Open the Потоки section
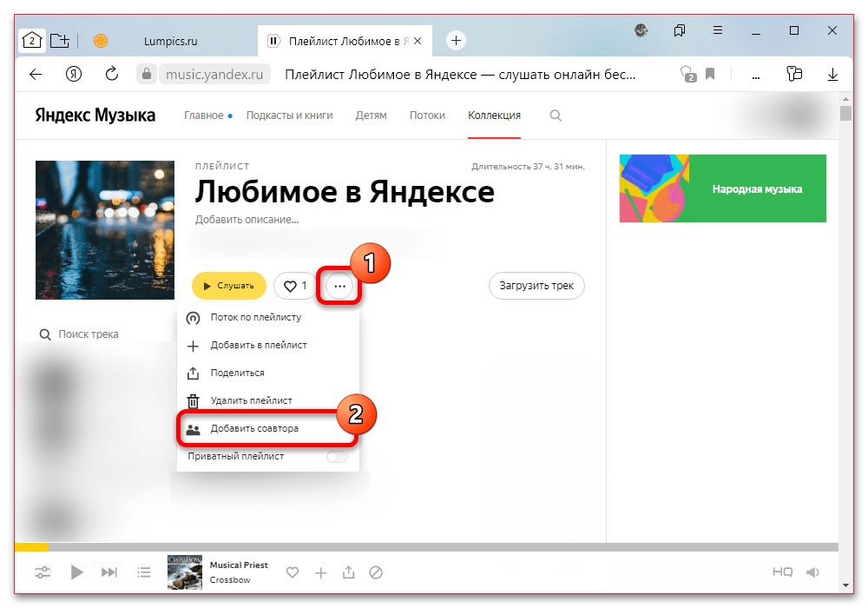This screenshot has height=608, width=868. [x=427, y=116]
